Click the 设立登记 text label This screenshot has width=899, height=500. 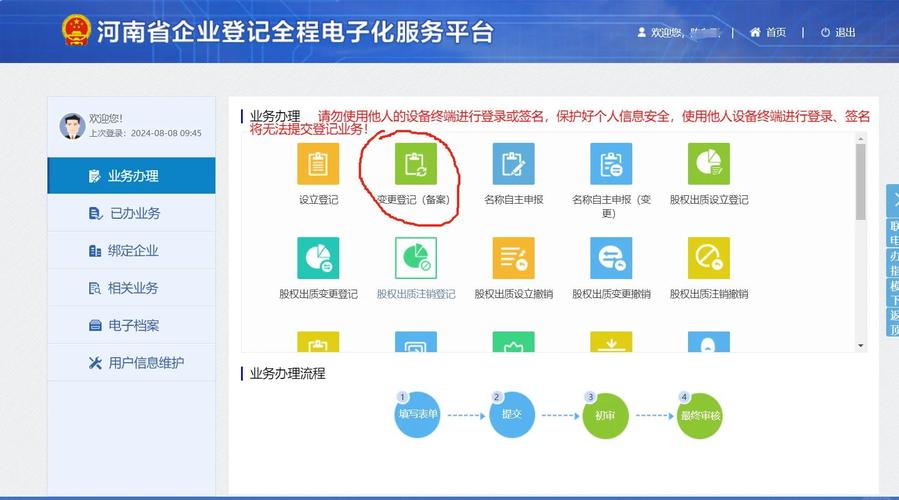318,200
